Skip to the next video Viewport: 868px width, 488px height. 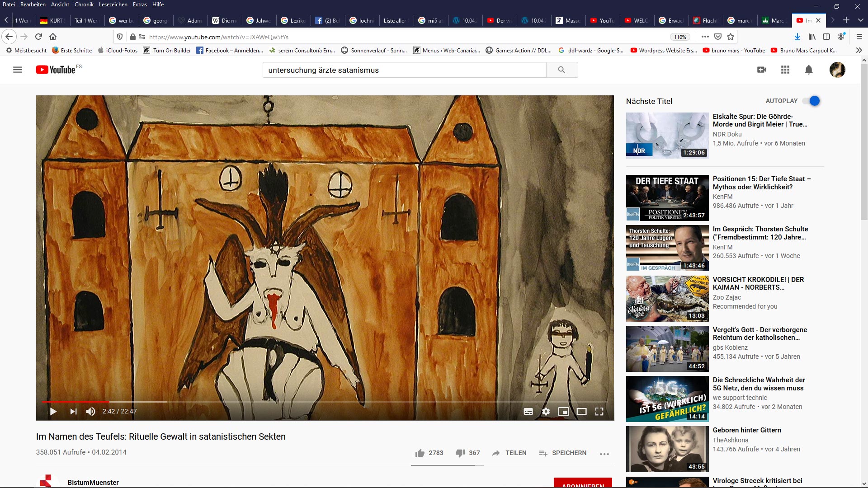pyautogui.click(x=73, y=411)
